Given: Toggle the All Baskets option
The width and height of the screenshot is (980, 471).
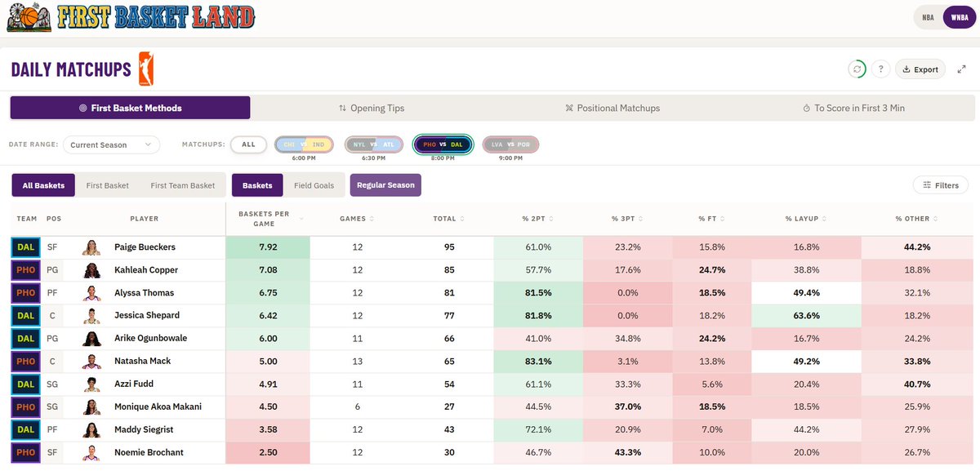Looking at the screenshot, I should (x=44, y=185).
